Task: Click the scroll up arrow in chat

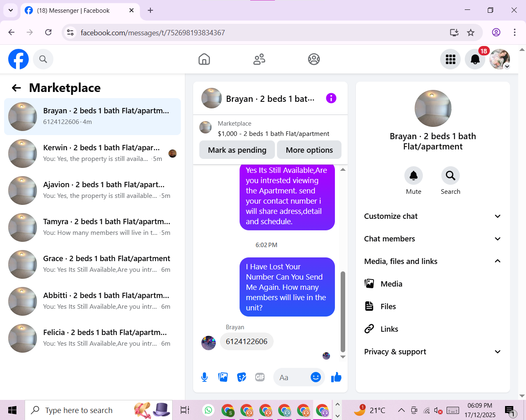Action: pyautogui.click(x=343, y=169)
